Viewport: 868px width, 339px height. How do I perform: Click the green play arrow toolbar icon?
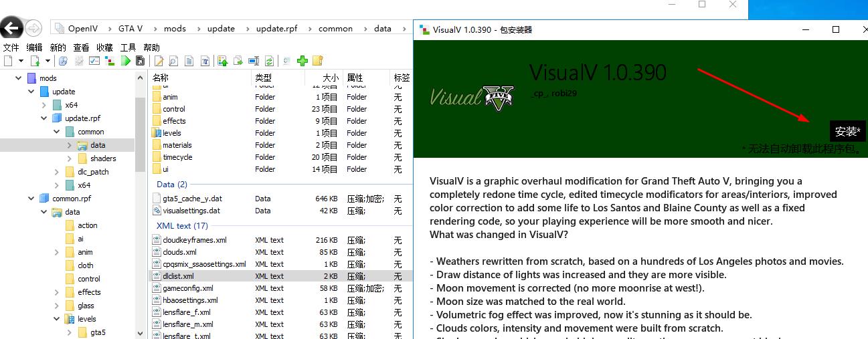click(x=126, y=61)
